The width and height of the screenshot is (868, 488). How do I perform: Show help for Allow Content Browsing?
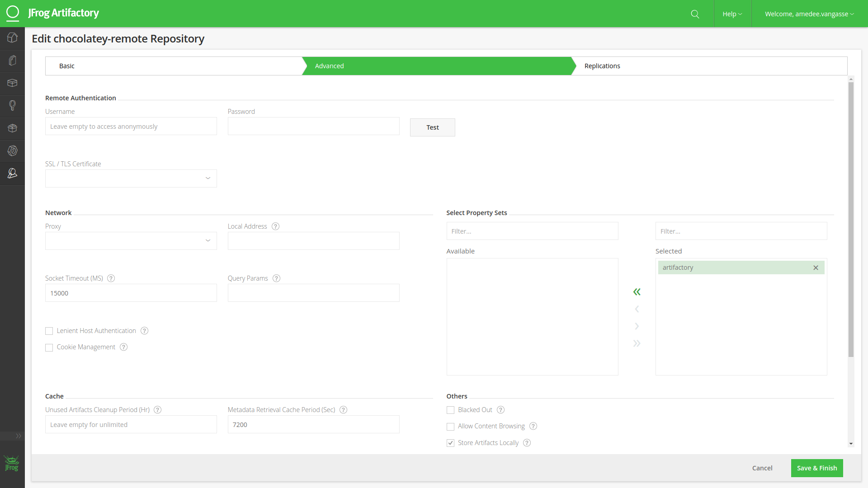533,426
